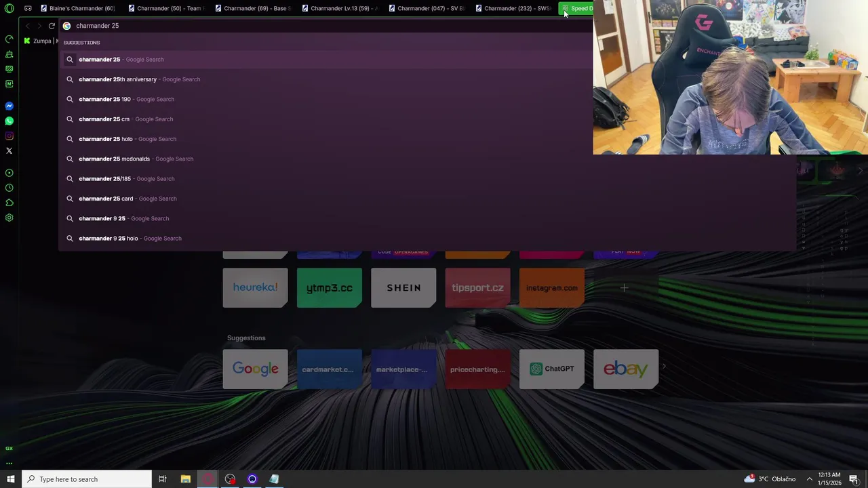This screenshot has height=488, width=868.
Task: Click the GX label at sidebar bottom
Action: 9,449
